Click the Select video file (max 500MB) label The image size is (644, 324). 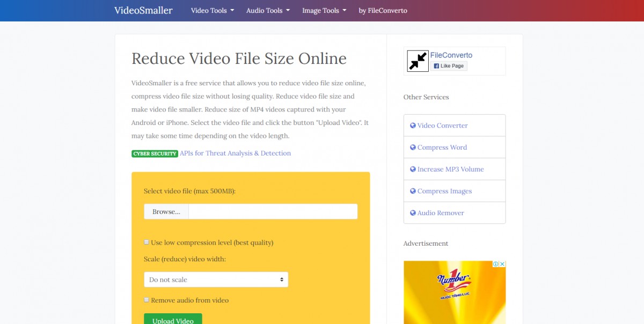tap(190, 191)
